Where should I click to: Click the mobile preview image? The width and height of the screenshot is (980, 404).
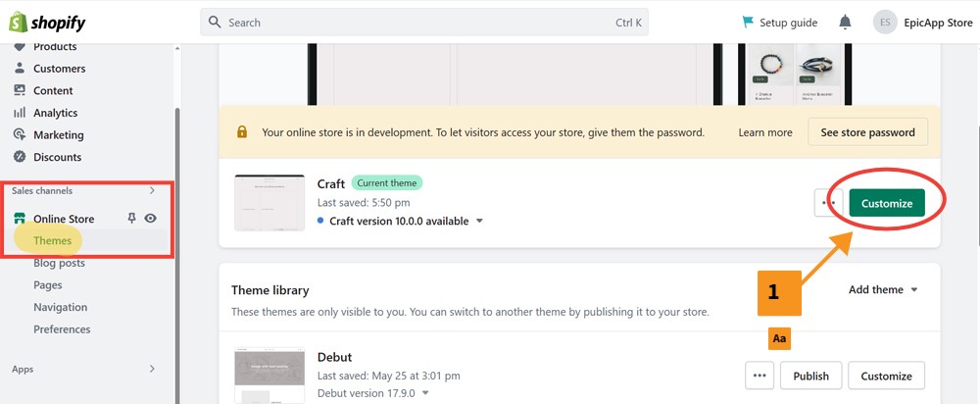tap(795, 74)
